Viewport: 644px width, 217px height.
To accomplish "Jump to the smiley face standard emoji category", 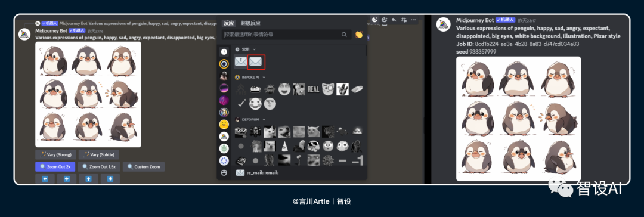I will (224, 124).
